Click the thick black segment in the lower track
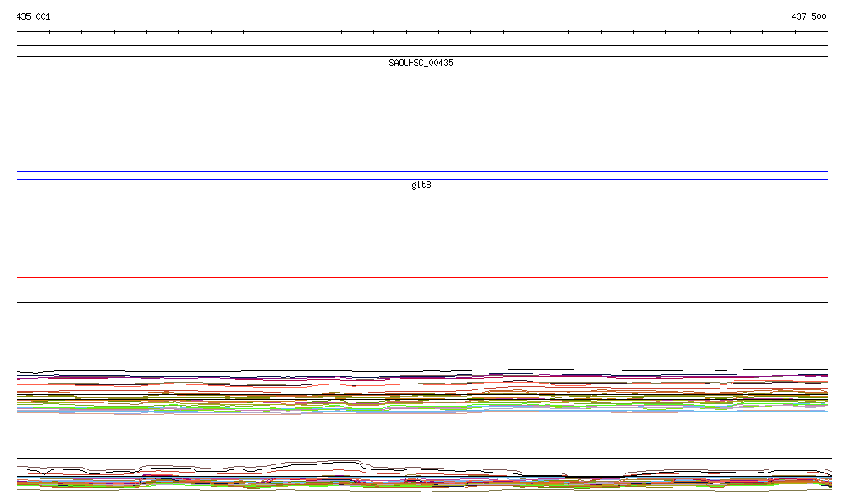The image size is (845, 504). [x=594, y=476]
